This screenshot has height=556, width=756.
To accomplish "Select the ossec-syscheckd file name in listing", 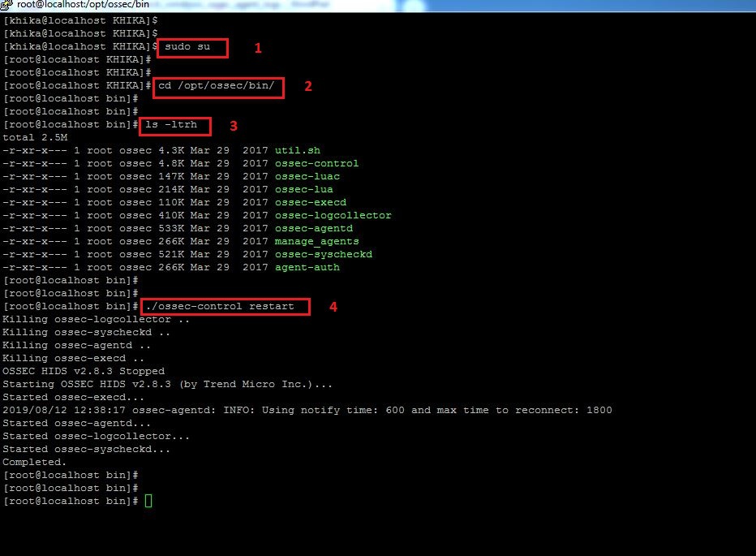I will tap(324, 254).
